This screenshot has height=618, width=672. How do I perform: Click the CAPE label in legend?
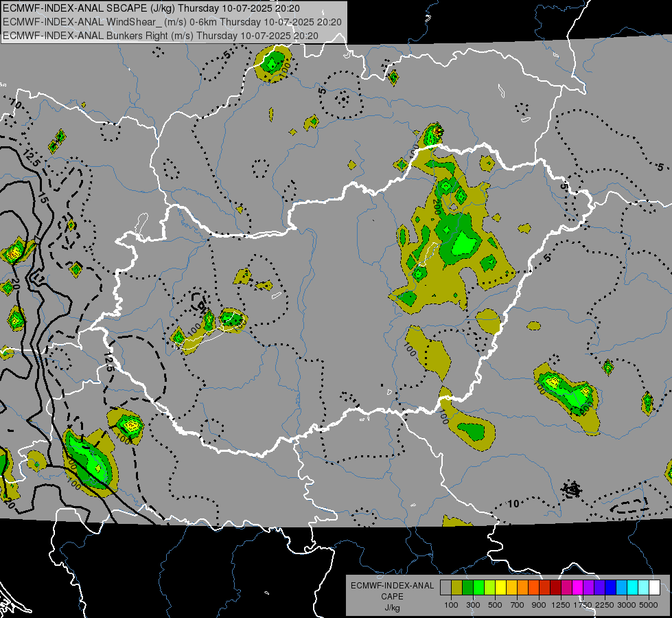click(x=392, y=597)
